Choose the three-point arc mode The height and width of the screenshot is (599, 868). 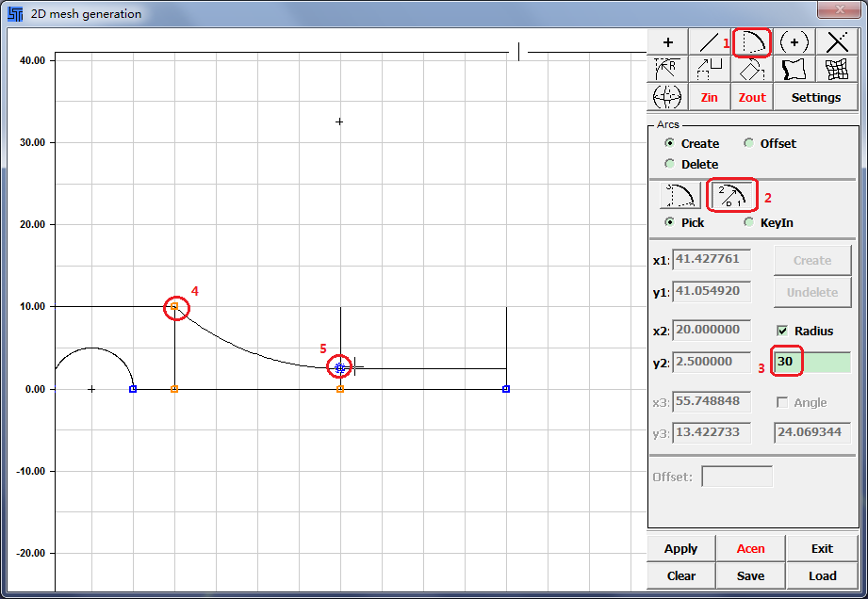[680, 195]
